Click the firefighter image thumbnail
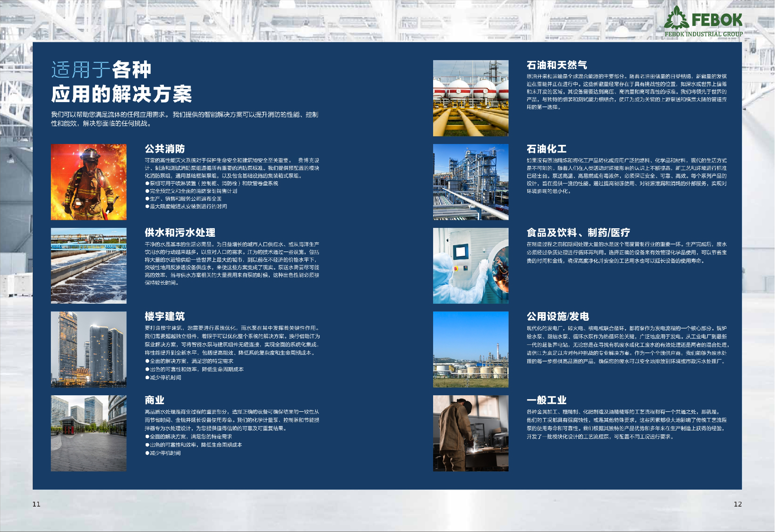Viewport: 775px width, 532px height. click(88, 182)
